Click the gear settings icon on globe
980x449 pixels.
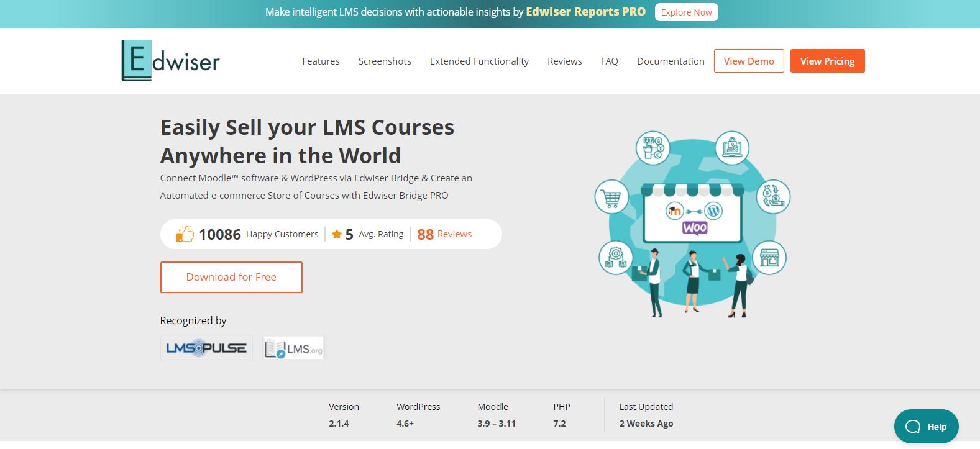tap(616, 258)
